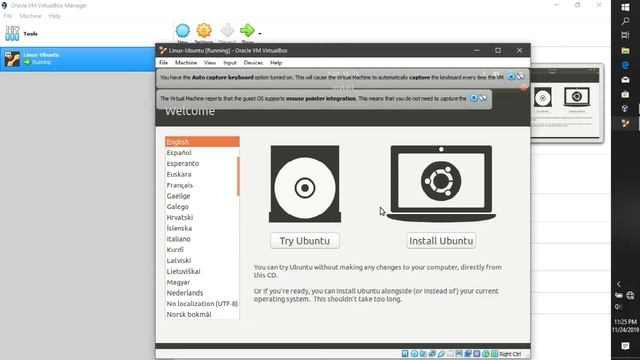This screenshot has width=640, height=360.
Task: Open Action Center notification icon on taskbar
Action: point(625,346)
